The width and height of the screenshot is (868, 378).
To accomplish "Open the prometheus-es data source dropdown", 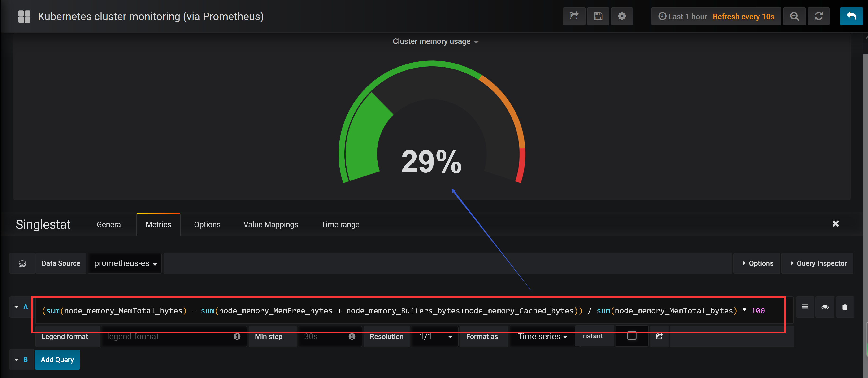I will 125,263.
